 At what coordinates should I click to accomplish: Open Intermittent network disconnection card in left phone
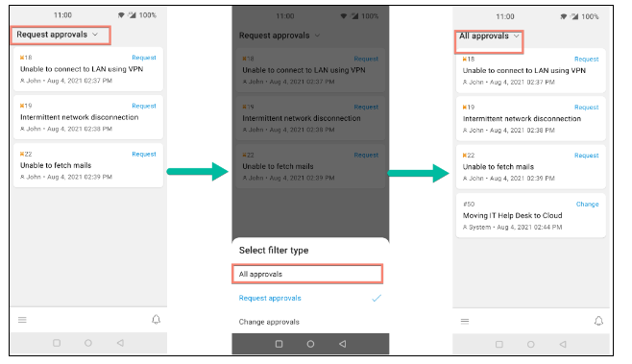tap(88, 117)
